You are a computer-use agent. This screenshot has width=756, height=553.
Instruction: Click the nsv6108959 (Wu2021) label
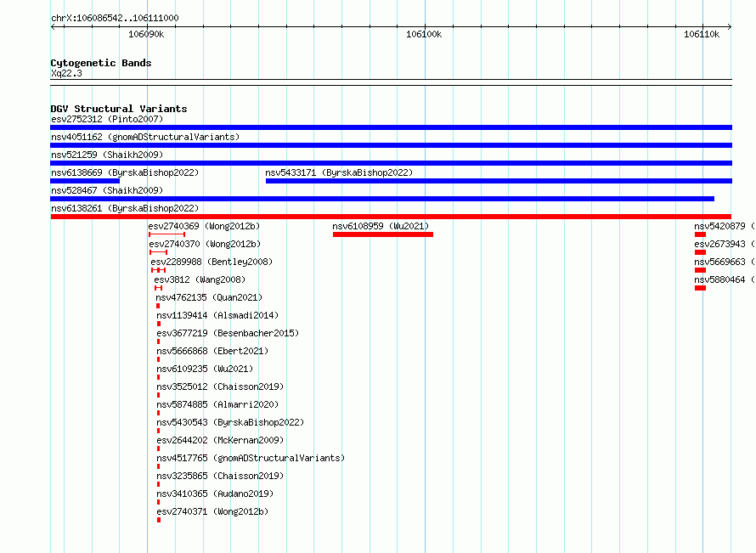click(x=381, y=226)
